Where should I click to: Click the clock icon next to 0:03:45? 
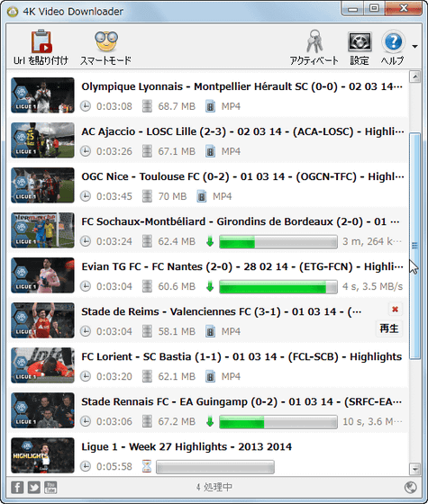coord(86,196)
